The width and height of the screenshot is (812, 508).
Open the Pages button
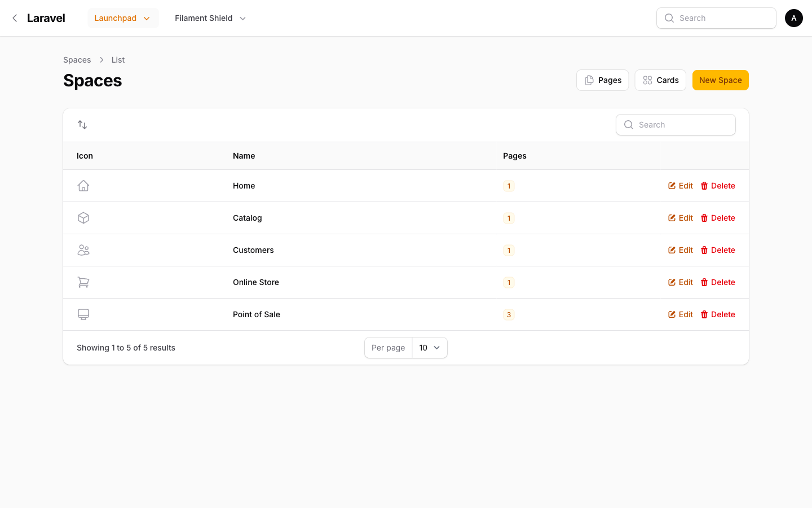[x=602, y=80]
